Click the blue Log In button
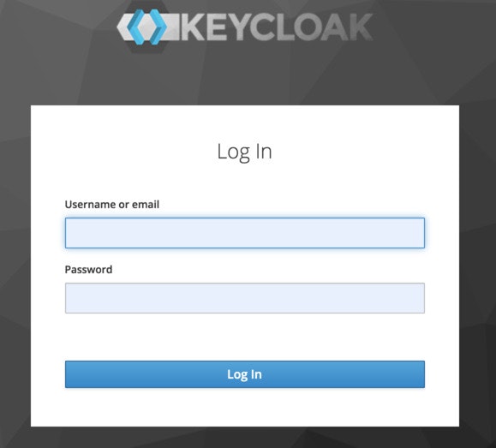 (x=245, y=374)
